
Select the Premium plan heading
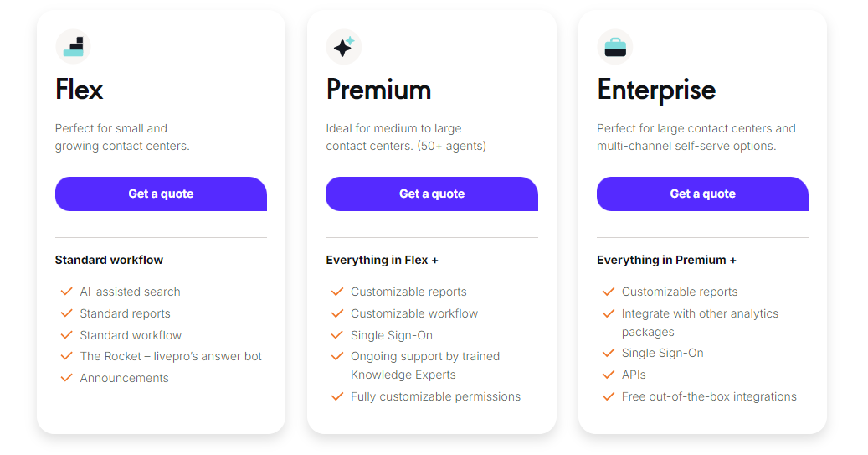click(x=378, y=90)
